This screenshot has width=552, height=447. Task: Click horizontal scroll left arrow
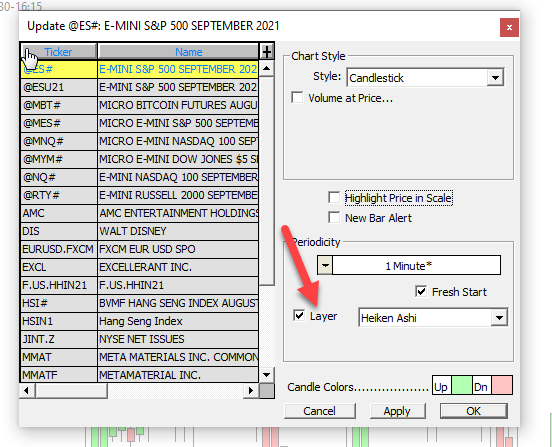point(27,390)
